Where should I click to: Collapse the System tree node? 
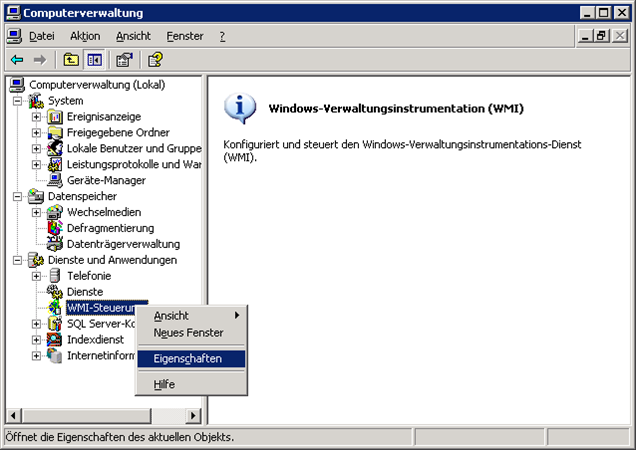tap(17, 101)
